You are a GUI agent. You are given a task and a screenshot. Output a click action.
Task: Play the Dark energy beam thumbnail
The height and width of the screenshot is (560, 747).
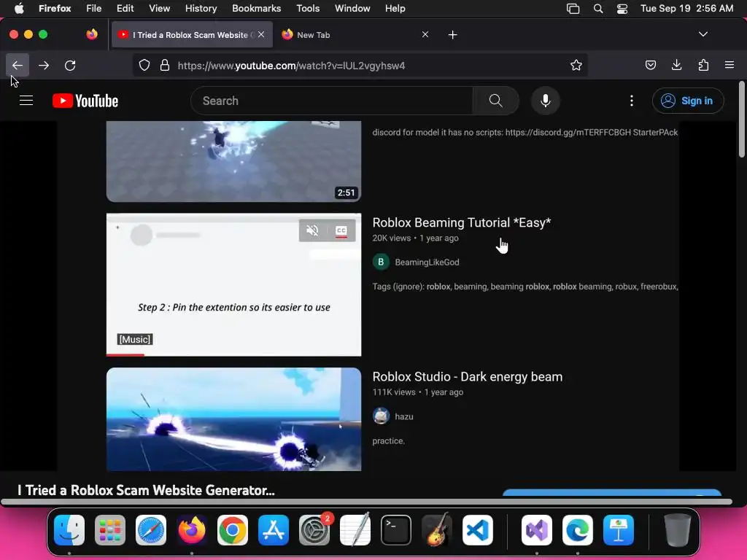point(233,419)
